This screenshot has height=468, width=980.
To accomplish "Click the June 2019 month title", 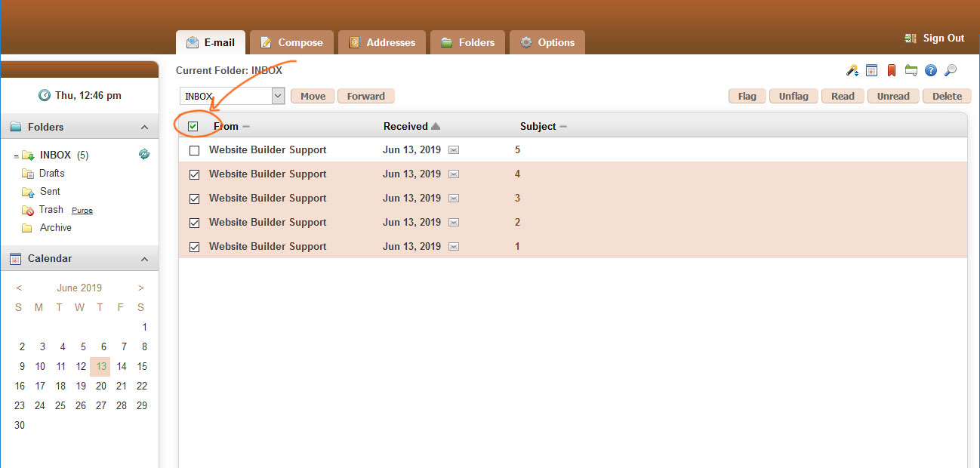I will [79, 288].
